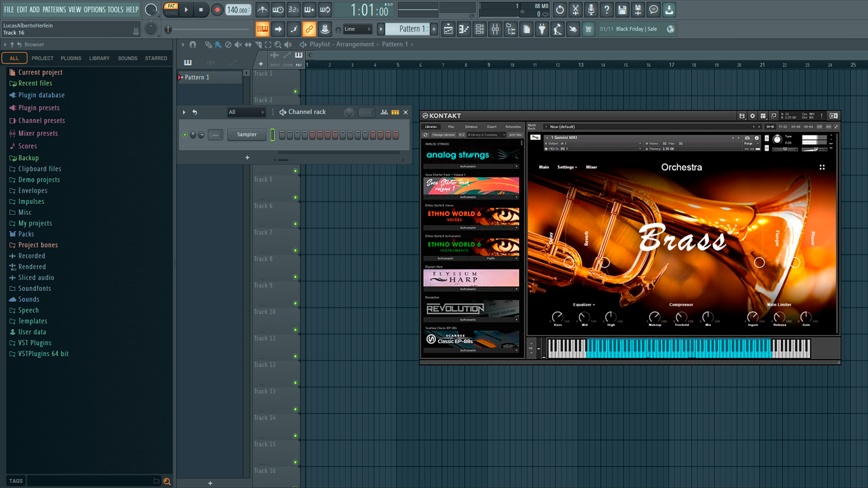
Task: Click the 140.000 tempo field
Action: (238, 10)
